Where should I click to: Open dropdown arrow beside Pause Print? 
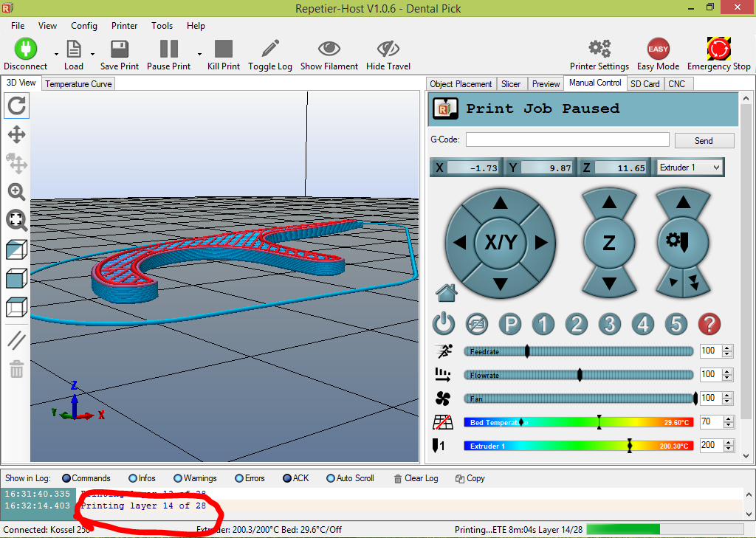click(x=199, y=54)
